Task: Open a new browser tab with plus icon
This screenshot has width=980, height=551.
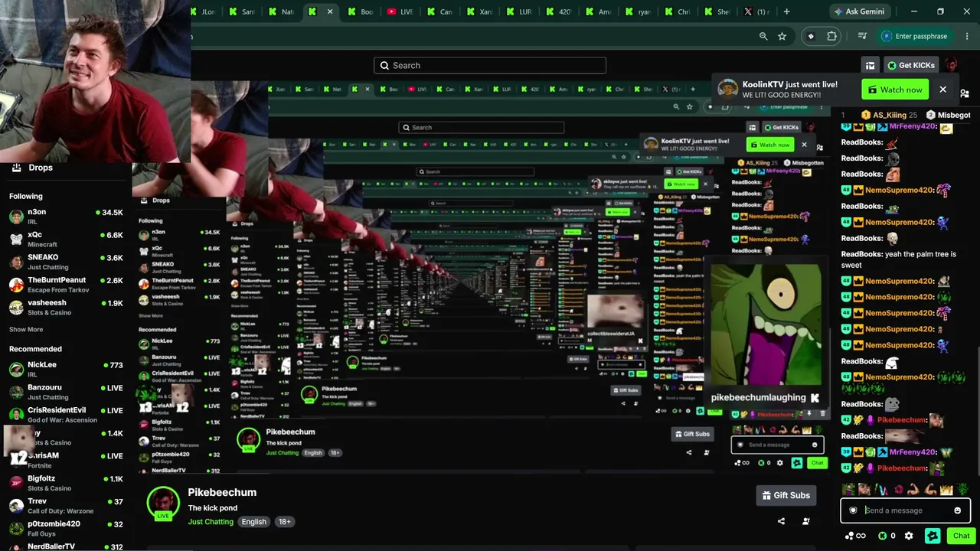Action: tap(786, 11)
